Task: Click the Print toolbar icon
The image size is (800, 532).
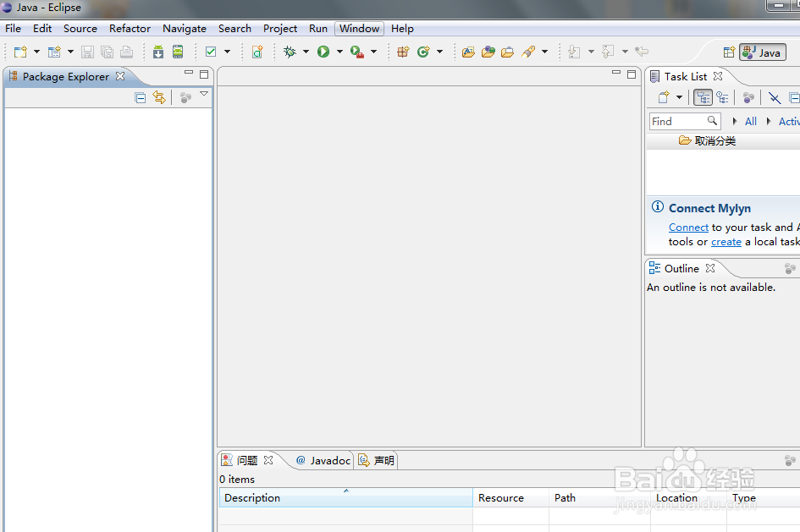Action: (x=126, y=52)
